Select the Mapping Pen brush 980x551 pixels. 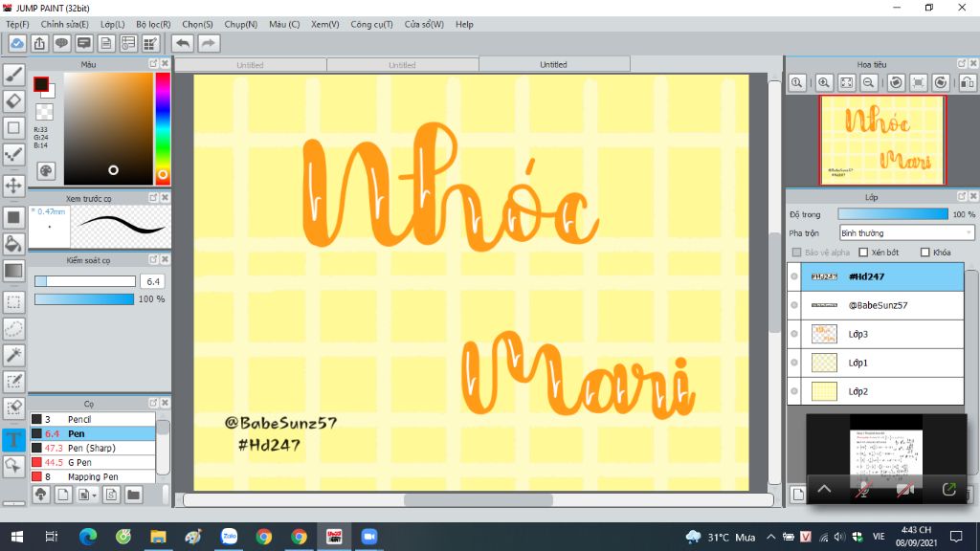point(93,476)
